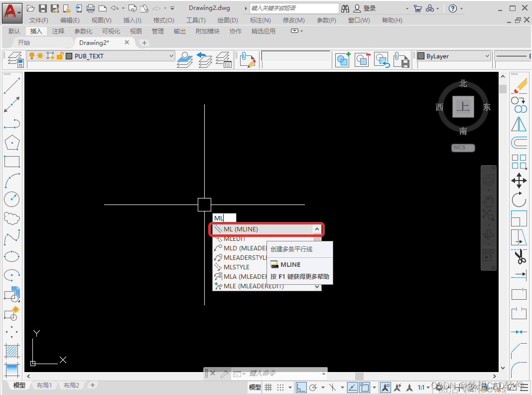Image resolution: width=532 pixels, height=395 pixels.
Task: Toggle isometric drafting in status bar
Action: (x=333, y=387)
